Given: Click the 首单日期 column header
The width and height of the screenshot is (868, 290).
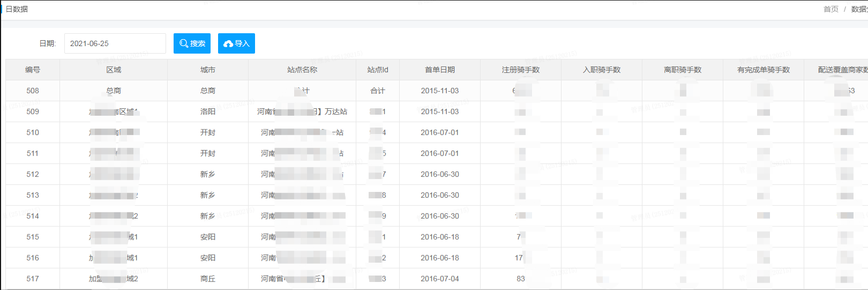Looking at the screenshot, I should 440,70.
